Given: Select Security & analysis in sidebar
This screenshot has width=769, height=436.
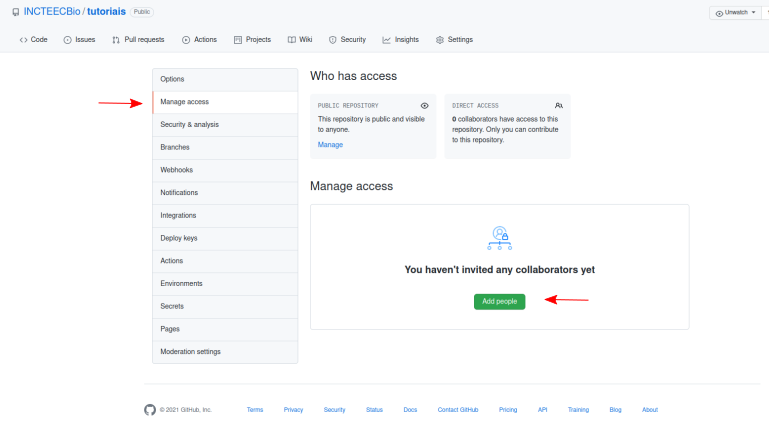Looking at the screenshot, I should 189,124.
